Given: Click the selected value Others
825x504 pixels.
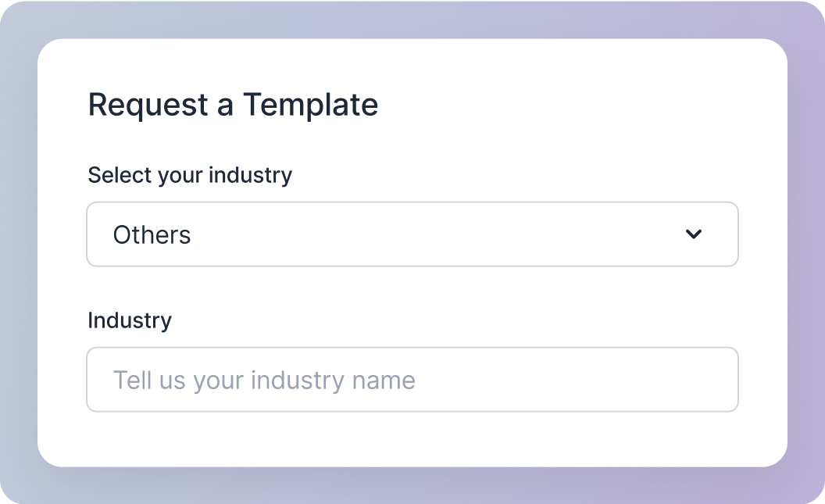Looking at the screenshot, I should click(x=152, y=235).
